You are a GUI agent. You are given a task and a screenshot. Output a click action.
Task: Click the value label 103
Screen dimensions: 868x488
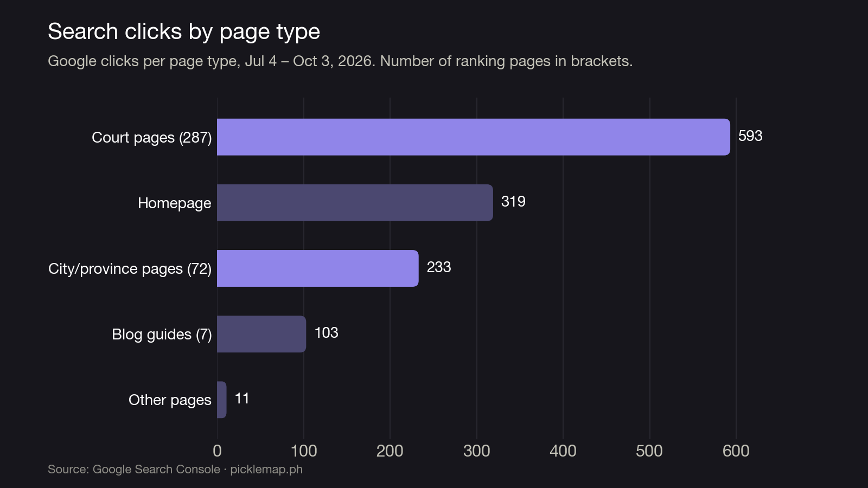[326, 333]
